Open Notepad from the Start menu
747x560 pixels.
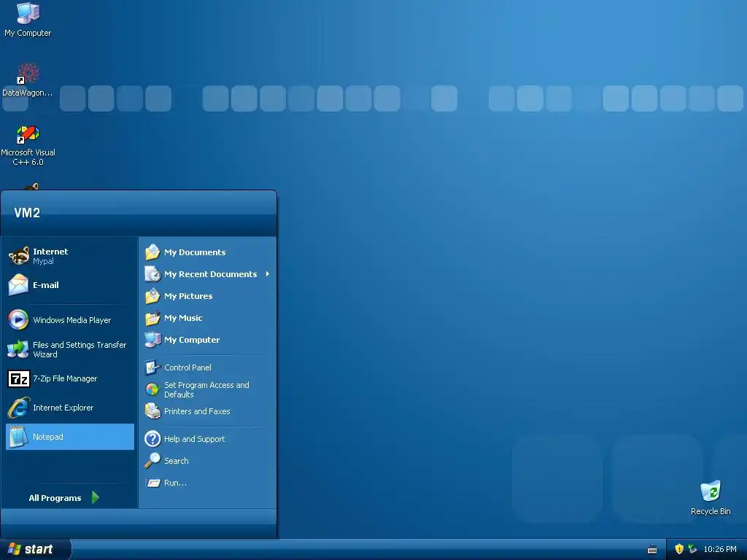[70, 437]
